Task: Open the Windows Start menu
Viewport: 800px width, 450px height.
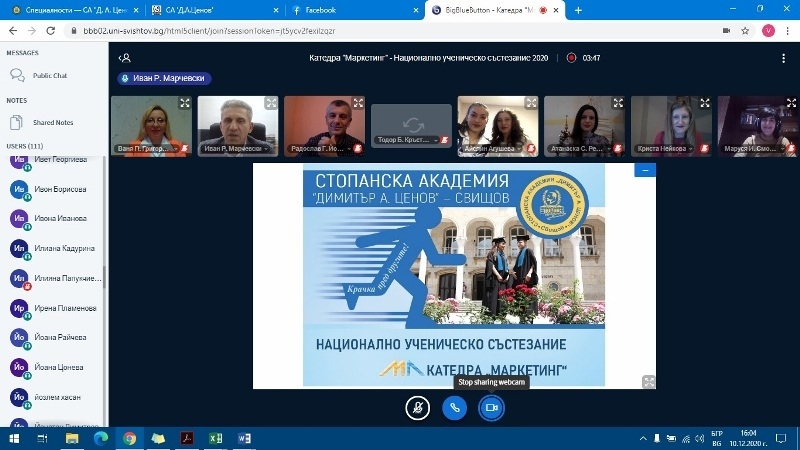Action: point(14,438)
